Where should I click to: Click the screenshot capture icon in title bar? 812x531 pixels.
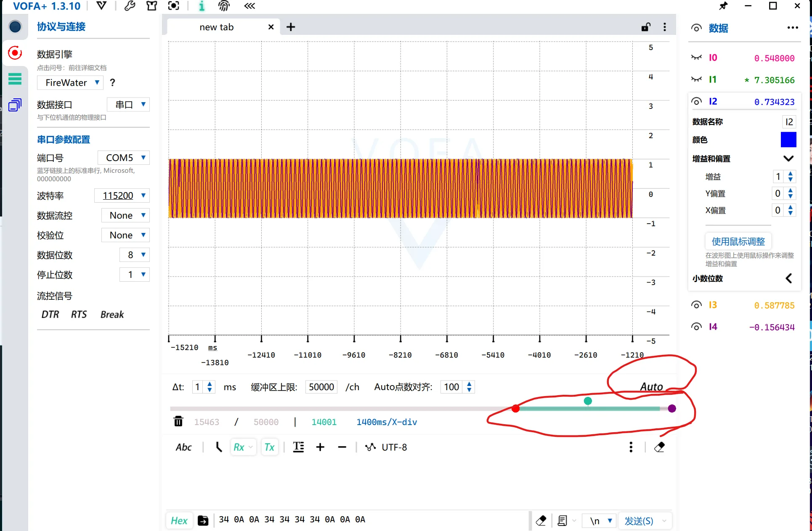click(174, 6)
